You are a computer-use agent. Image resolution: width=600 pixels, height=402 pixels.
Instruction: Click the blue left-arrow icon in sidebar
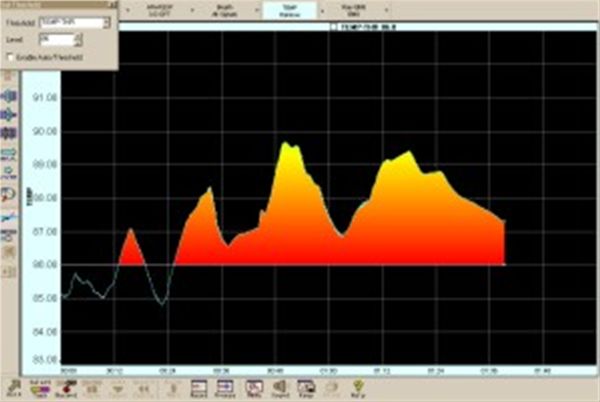pos(12,97)
